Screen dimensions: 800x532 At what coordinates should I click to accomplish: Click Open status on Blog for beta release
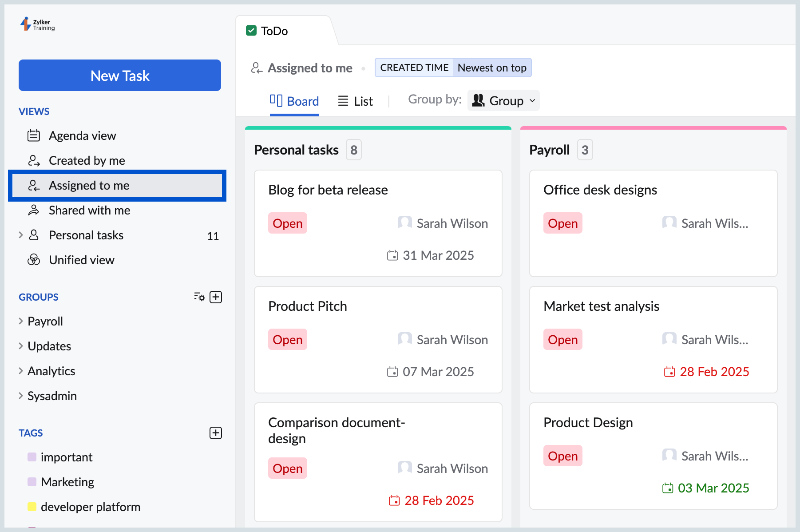click(288, 223)
